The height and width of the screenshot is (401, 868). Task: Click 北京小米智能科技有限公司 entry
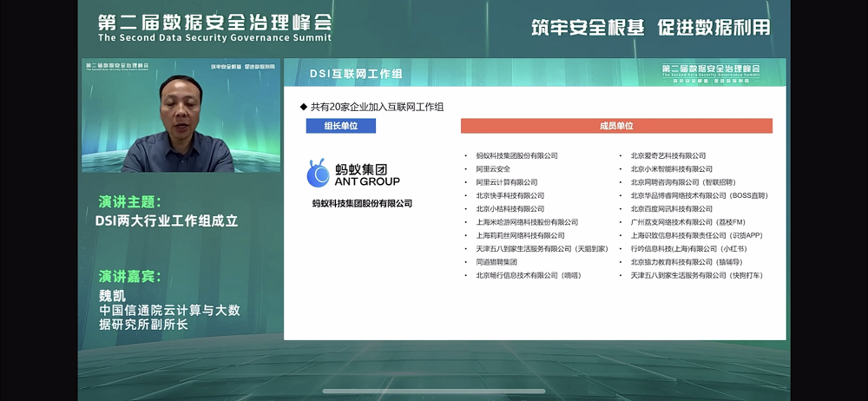pos(672,169)
